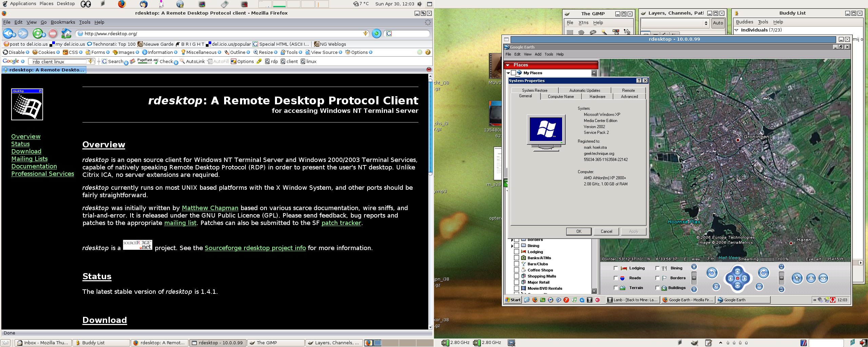Switch to Hardware tab in System Properties

[597, 97]
